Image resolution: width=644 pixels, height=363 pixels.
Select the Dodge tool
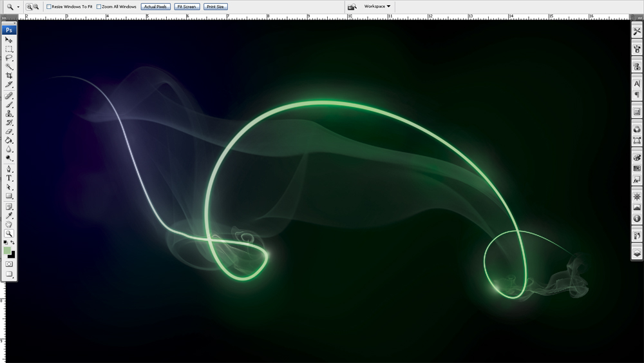pos(8,158)
